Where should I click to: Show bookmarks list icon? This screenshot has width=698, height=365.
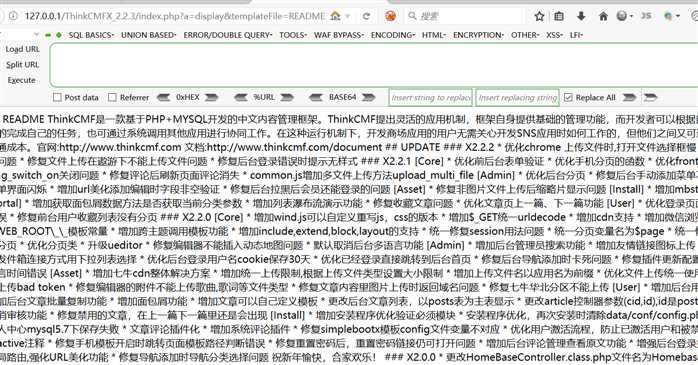coord(559,16)
